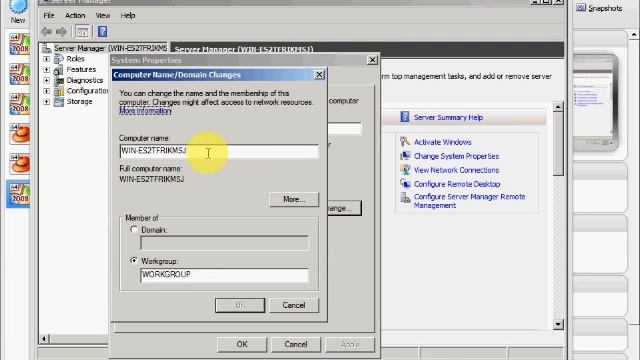Click the Change System Properties link
Viewport: 640px width, 360px height.
coord(456,156)
